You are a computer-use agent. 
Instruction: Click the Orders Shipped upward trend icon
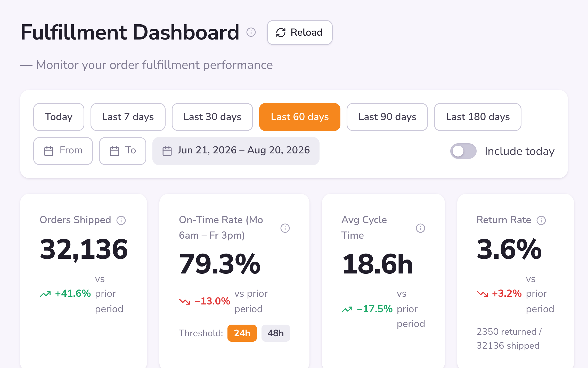(45, 294)
